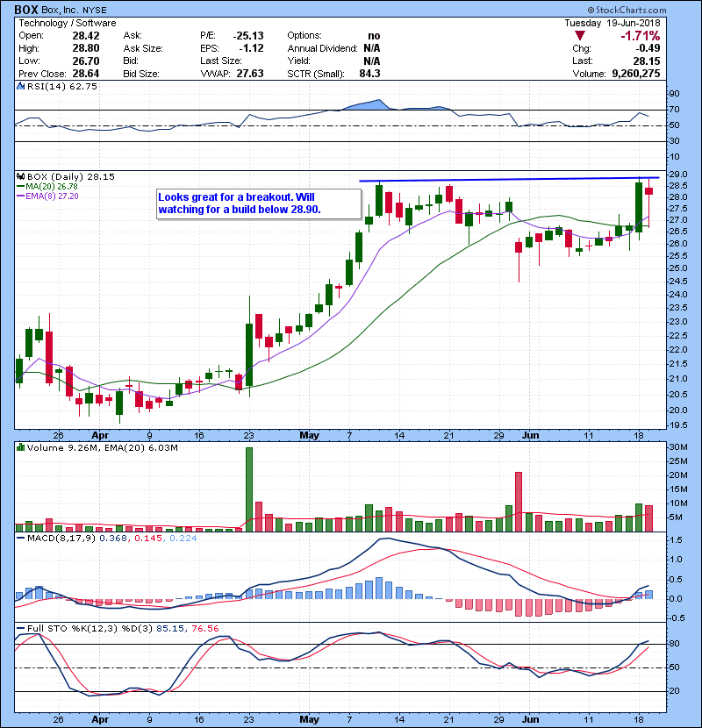Click the Chg value -0.49

648,48
